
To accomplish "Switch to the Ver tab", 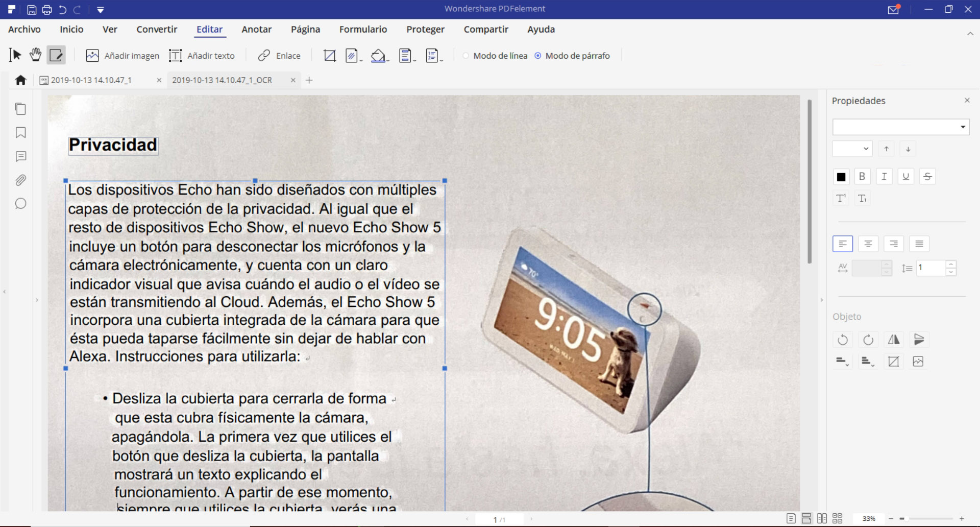I will (x=110, y=30).
